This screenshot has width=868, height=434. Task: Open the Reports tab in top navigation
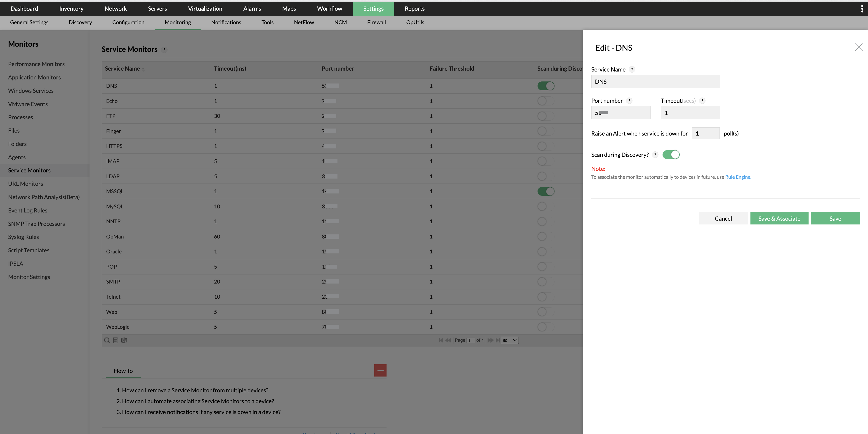(415, 9)
